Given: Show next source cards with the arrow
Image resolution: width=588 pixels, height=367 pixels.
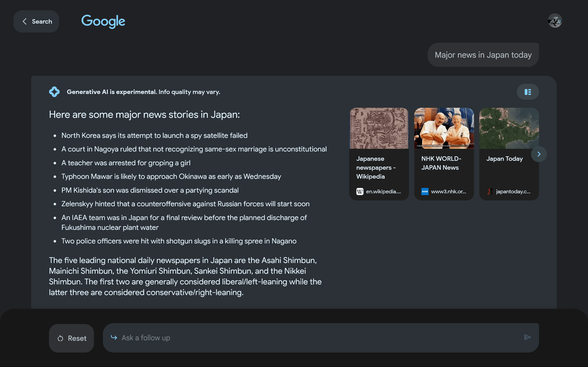Looking at the screenshot, I should tap(539, 154).
